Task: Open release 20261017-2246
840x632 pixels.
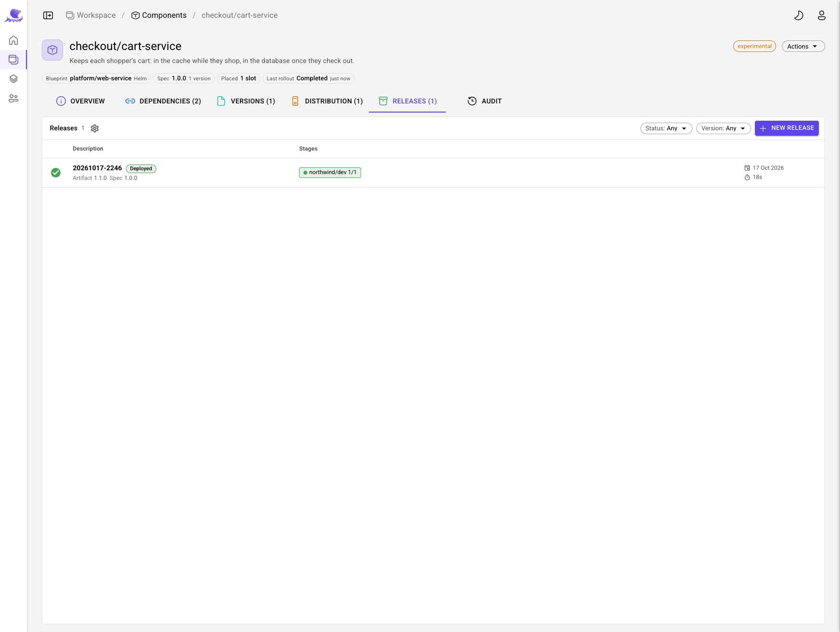Action: pyautogui.click(x=97, y=168)
